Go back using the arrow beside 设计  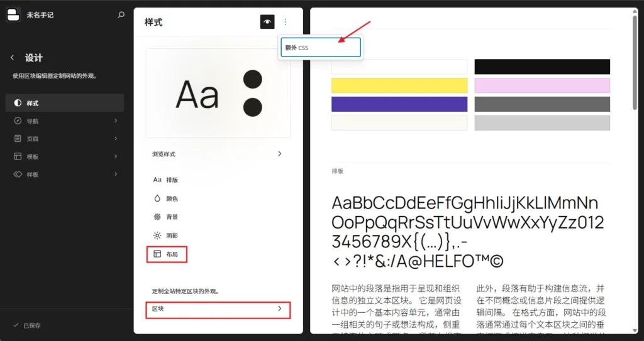click(x=13, y=58)
